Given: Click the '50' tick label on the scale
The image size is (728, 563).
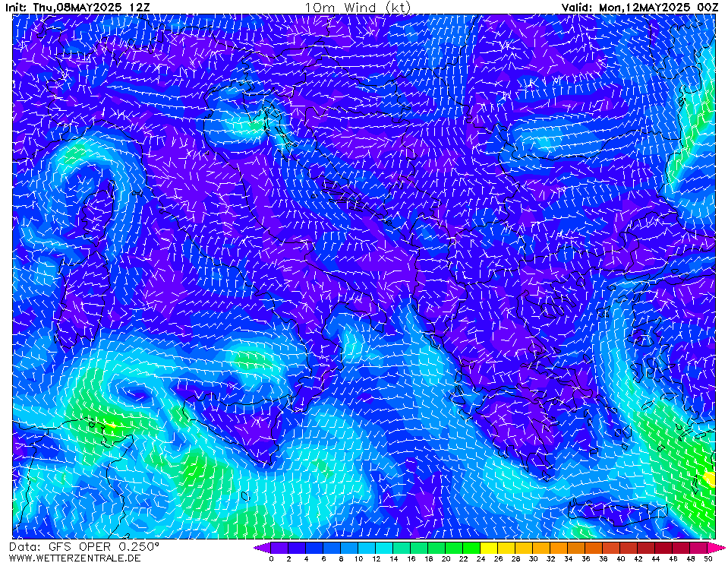Looking at the screenshot, I should click(x=708, y=558).
